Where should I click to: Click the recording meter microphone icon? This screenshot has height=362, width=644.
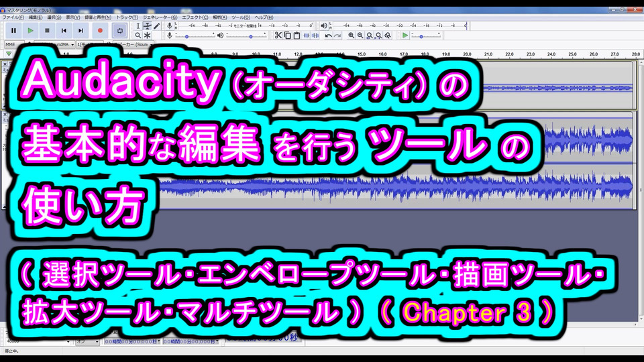point(169,25)
